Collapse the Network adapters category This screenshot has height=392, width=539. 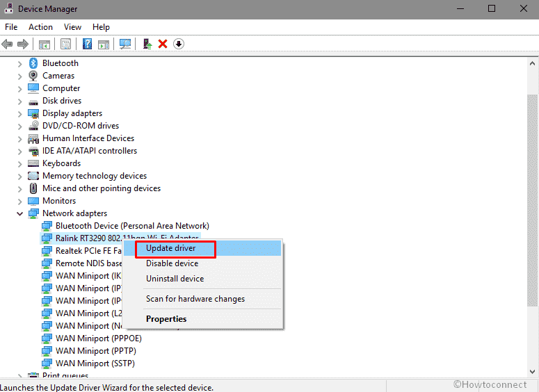click(19, 213)
